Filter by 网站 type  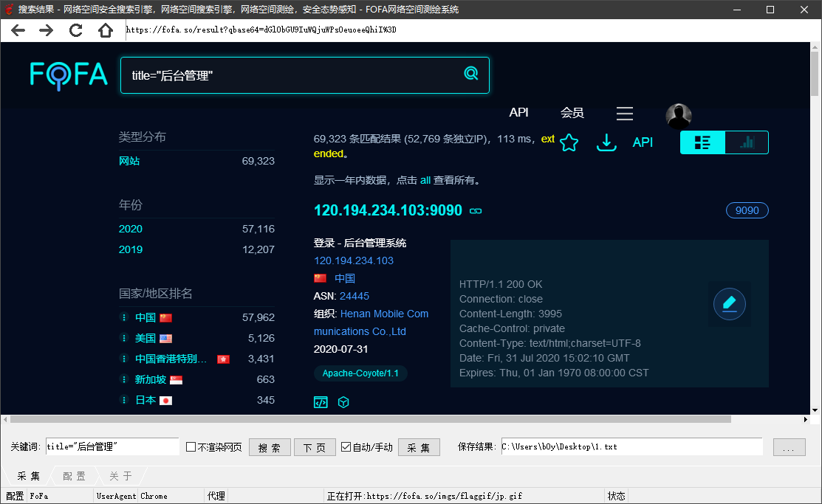pos(129,161)
